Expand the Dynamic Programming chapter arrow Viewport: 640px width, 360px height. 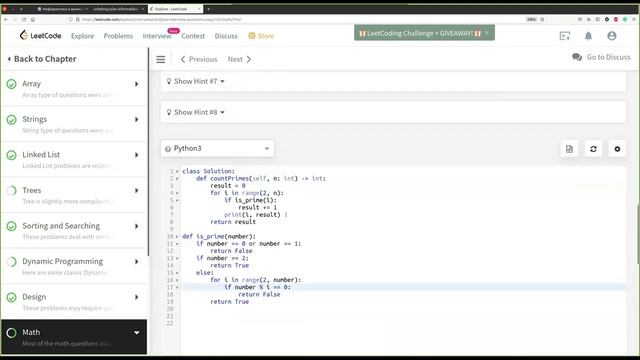tap(137, 262)
